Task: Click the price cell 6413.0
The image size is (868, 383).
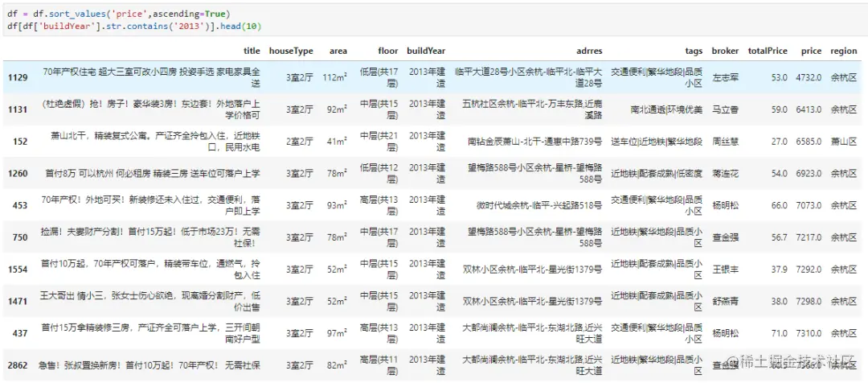Action: point(809,109)
